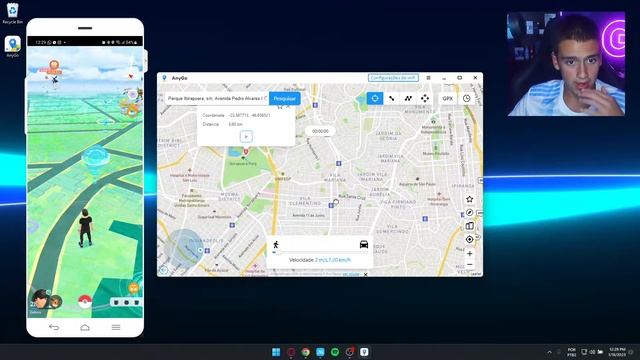Select the multi-spot route mode icon

[408, 98]
